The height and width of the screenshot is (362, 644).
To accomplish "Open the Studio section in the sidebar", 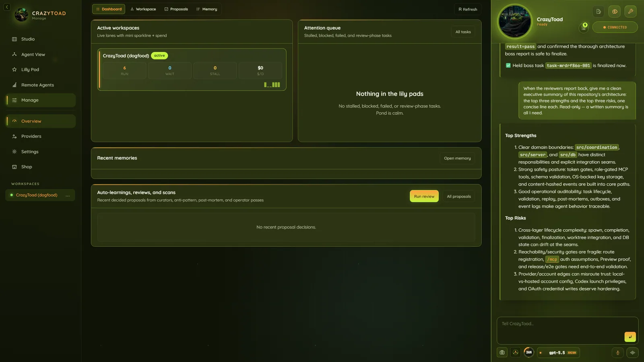I will pos(40,39).
